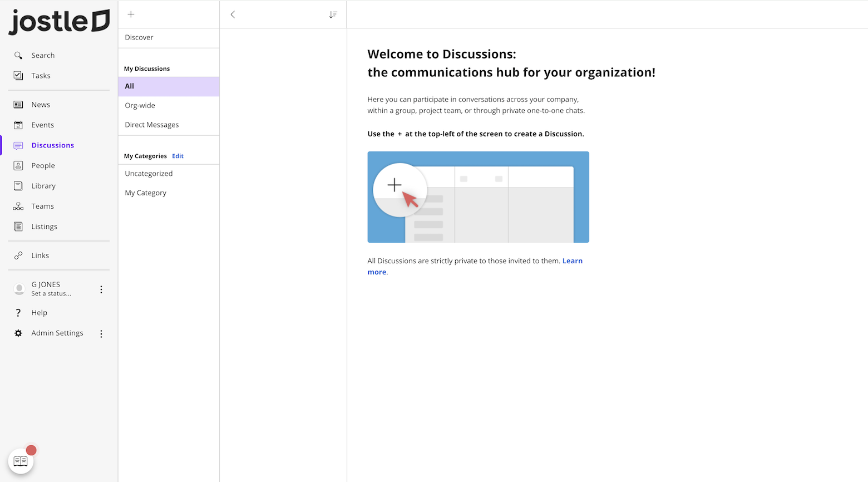Collapse list with back chevron

(233, 14)
